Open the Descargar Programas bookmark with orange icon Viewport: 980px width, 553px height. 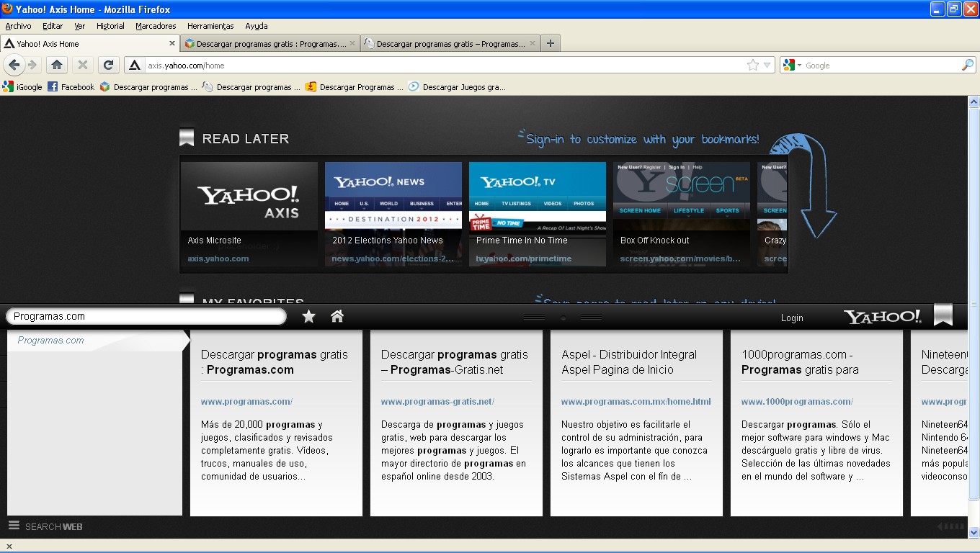pos(355,87)
